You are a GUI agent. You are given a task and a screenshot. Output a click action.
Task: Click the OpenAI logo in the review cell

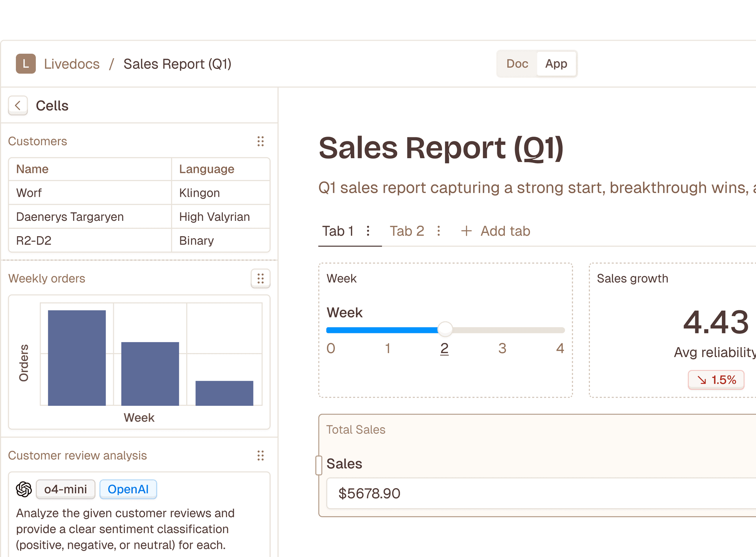pos(24,489)
